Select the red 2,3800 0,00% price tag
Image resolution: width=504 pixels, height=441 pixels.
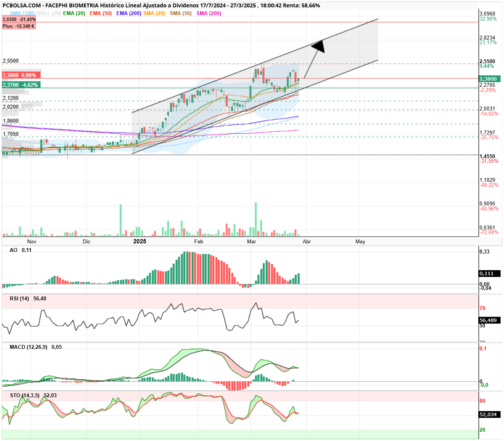19,75
